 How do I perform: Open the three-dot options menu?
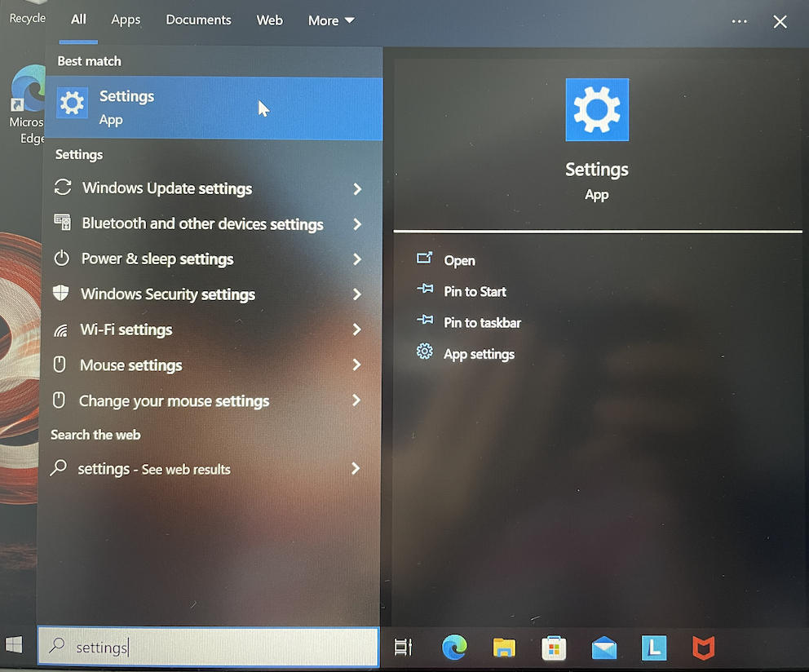tap(739, 22)
